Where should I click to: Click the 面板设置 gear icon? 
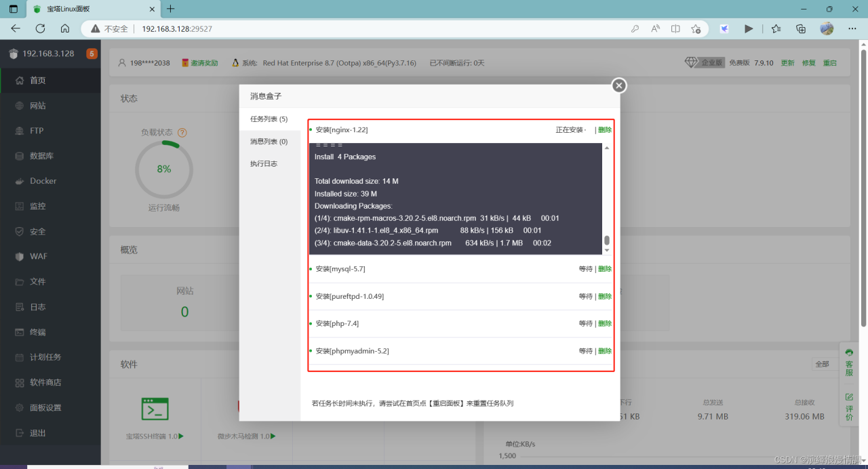(x=19, y=407)
